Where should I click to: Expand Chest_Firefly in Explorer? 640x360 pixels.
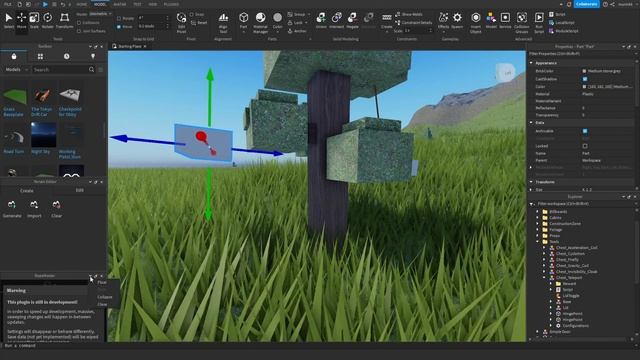pyautogui.click(x=544, y=260)
